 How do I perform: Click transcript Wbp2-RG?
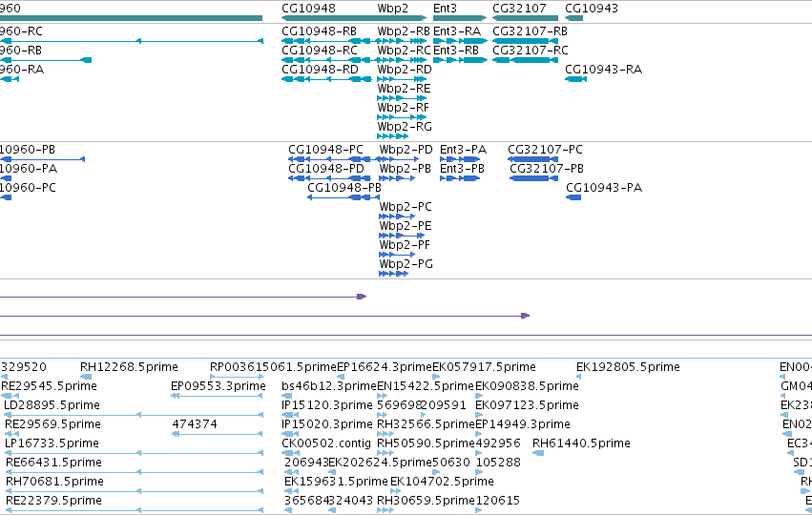[405, 127]
